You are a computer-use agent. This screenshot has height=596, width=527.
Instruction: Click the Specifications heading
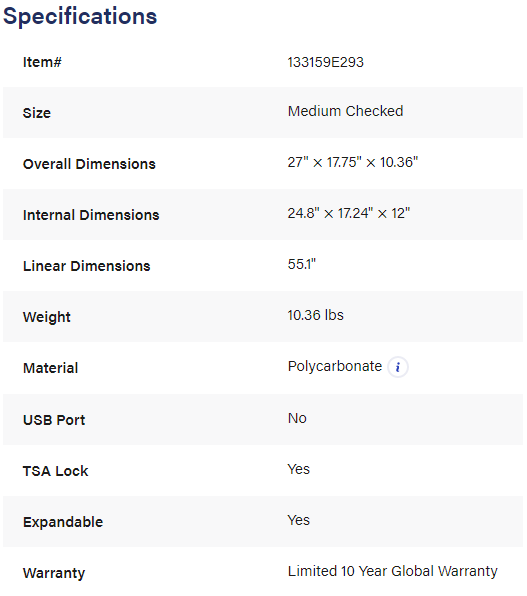pyautogui.click(x=80, y=16)
